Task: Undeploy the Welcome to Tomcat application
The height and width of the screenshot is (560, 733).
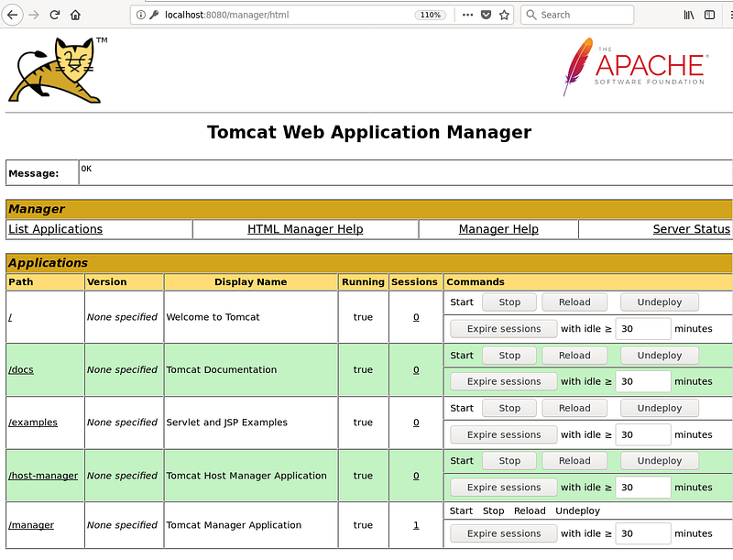Action: 660,302
